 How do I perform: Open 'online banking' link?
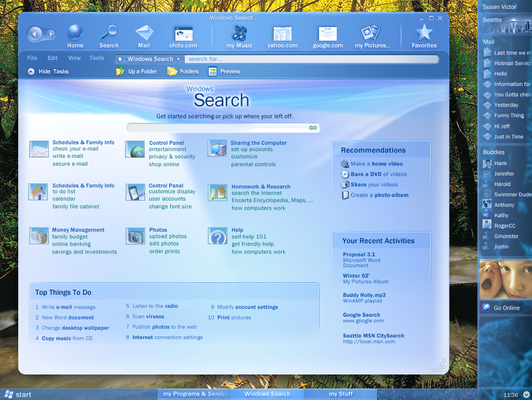point(71,244)
